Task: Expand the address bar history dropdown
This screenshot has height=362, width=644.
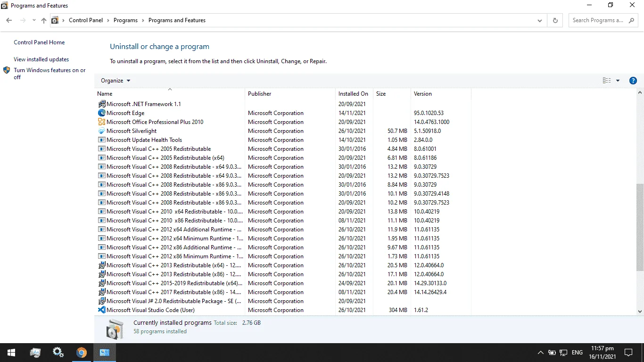Action: (x=540, y=20)
